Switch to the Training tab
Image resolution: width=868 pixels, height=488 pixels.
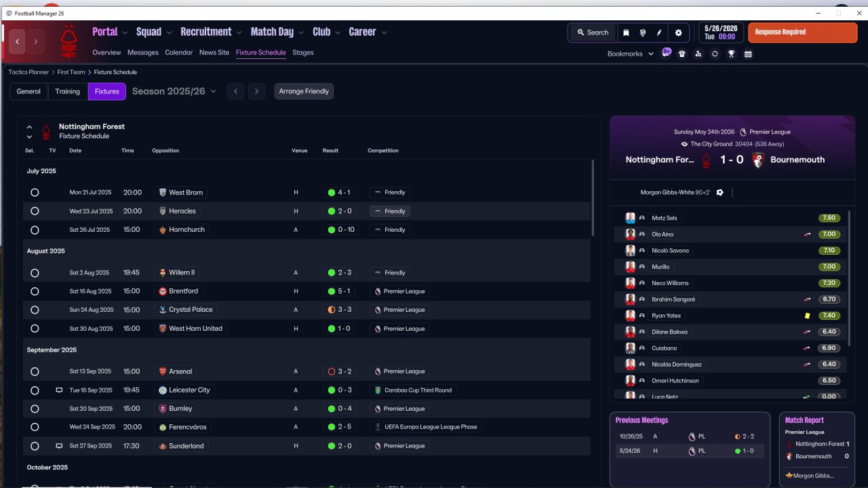pyautogui.click(x=68, y=91)
